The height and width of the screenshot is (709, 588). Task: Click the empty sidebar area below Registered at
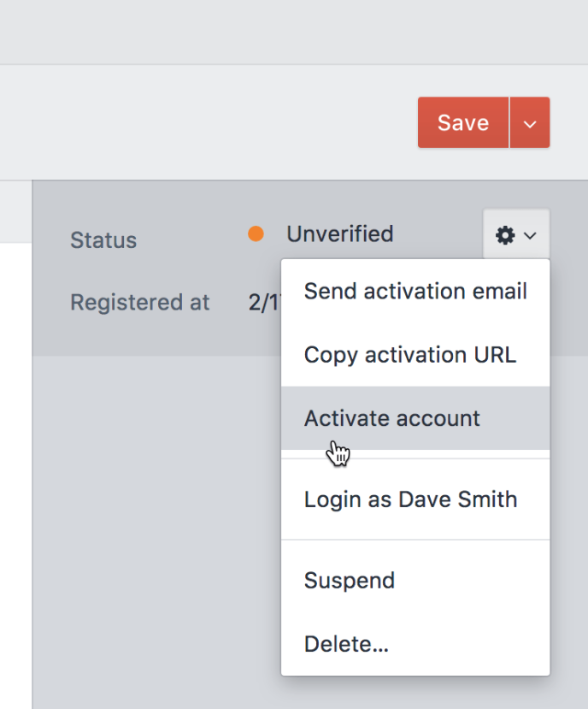point(154,513)
